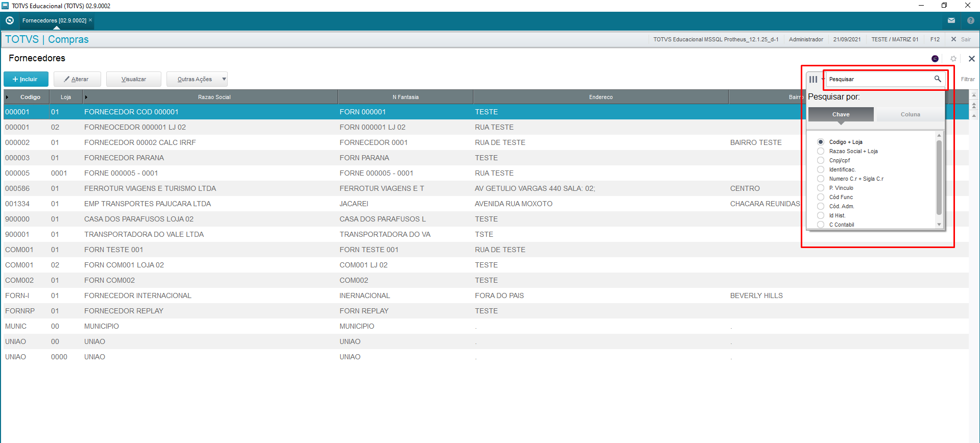Click the Visualizar button

[x=134, y=79]
